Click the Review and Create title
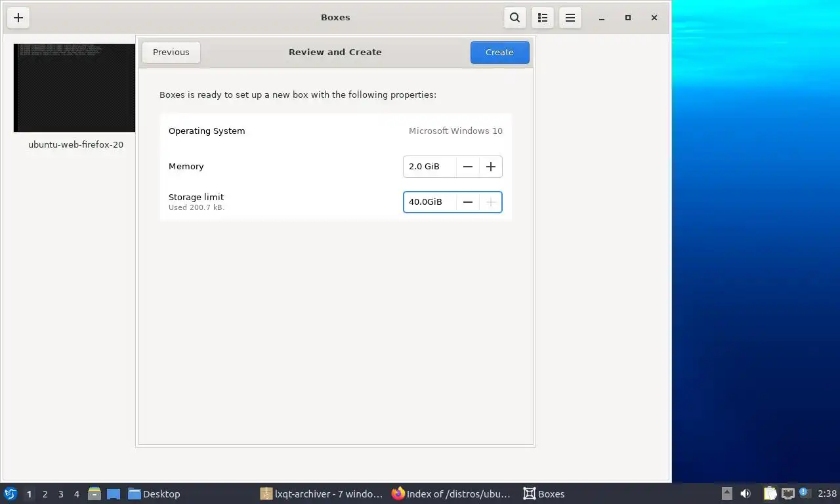Screen dimensions: 840x504 335,52
